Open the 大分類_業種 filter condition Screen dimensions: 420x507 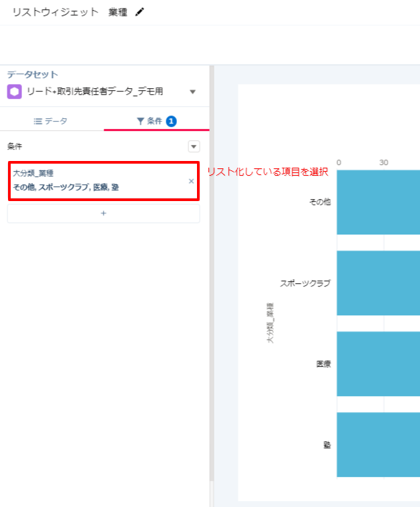point(93,180)
